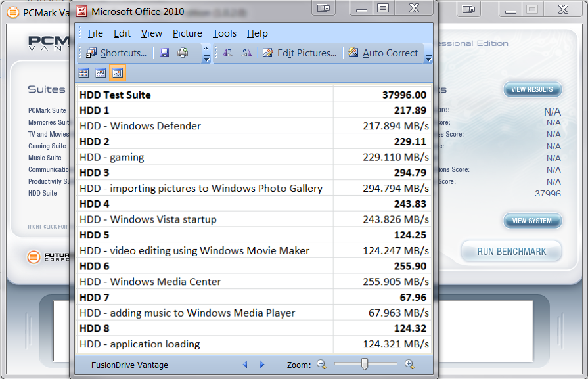Expand the second toolbar's options arrow
588x379 pixels.
pyautogui.click(x=428, y=57)
